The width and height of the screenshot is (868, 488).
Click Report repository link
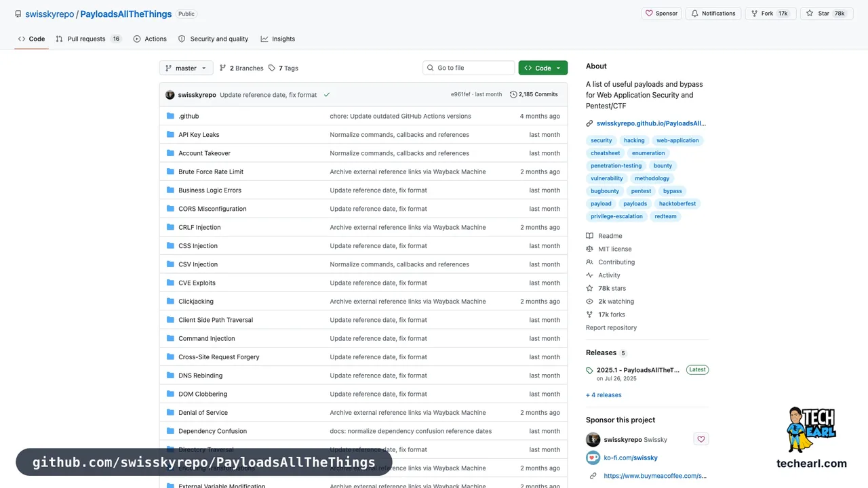(x=611, y=328)
